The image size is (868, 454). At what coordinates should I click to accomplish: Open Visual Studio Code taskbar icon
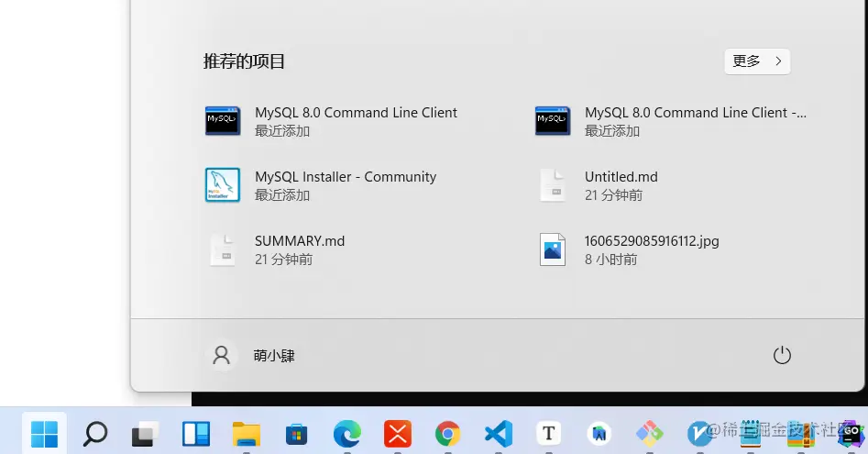pos(499,434)
